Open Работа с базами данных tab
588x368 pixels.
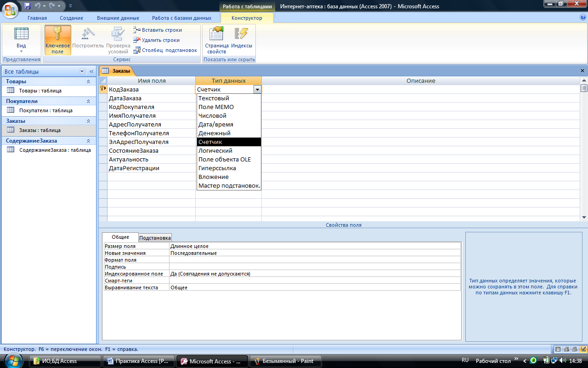182,18
